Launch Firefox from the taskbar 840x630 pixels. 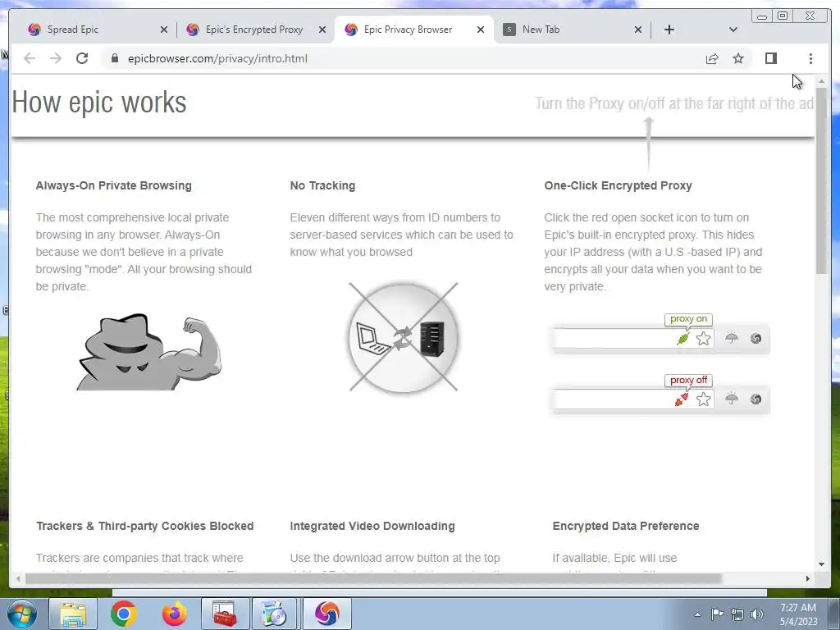click(x=174, y=614)
